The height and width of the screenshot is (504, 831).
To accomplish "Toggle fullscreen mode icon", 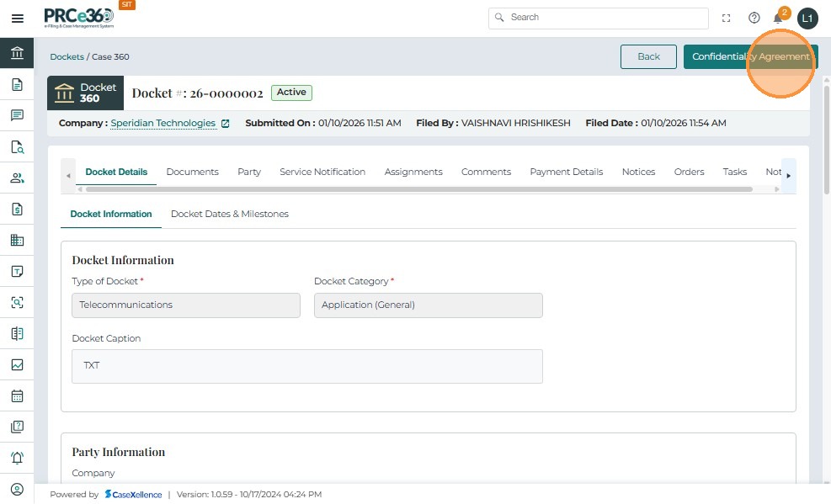I will (727, 18).
